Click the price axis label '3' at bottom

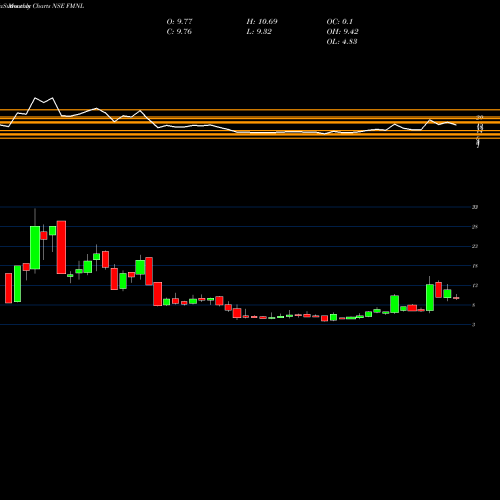click(x=474, y=325)
